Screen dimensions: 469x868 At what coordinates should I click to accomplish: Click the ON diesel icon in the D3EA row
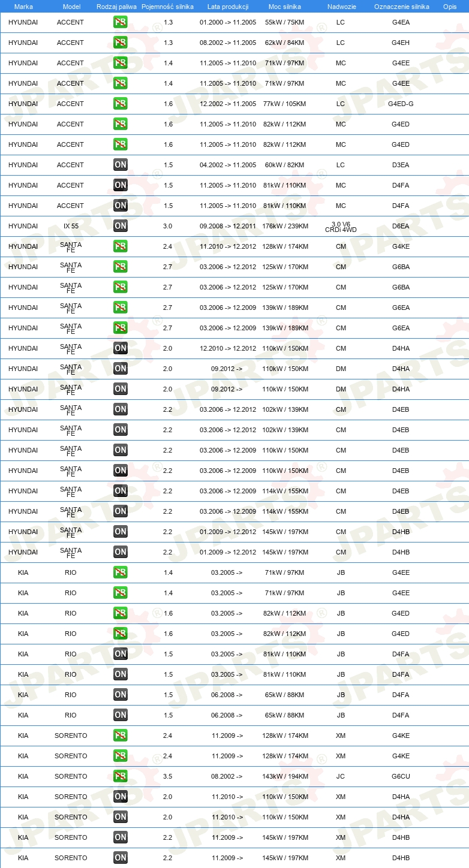(x=121, y=165)
